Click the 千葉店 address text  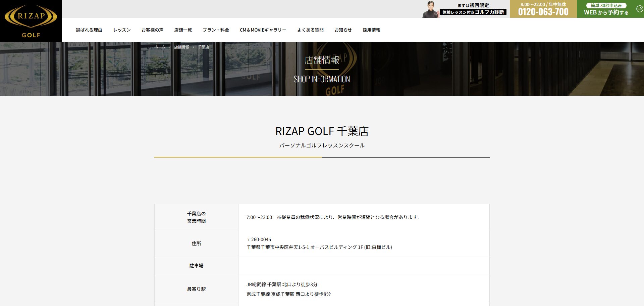click(319, 247)
